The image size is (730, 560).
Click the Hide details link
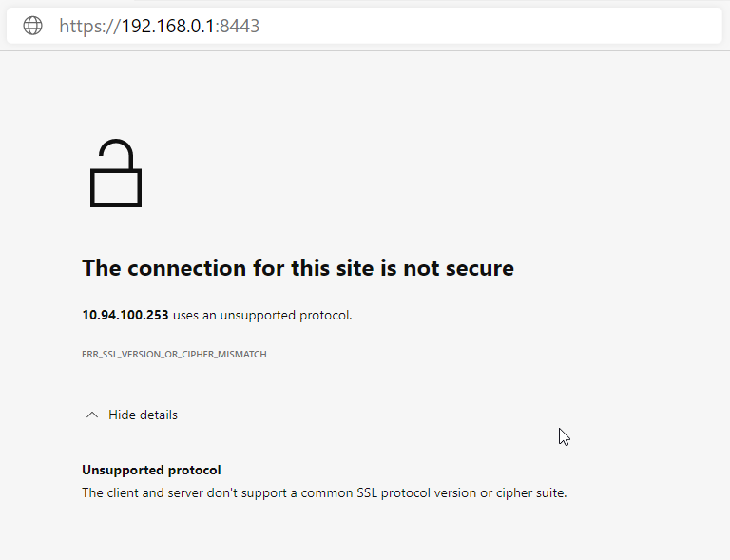click(x=143, y=415)
